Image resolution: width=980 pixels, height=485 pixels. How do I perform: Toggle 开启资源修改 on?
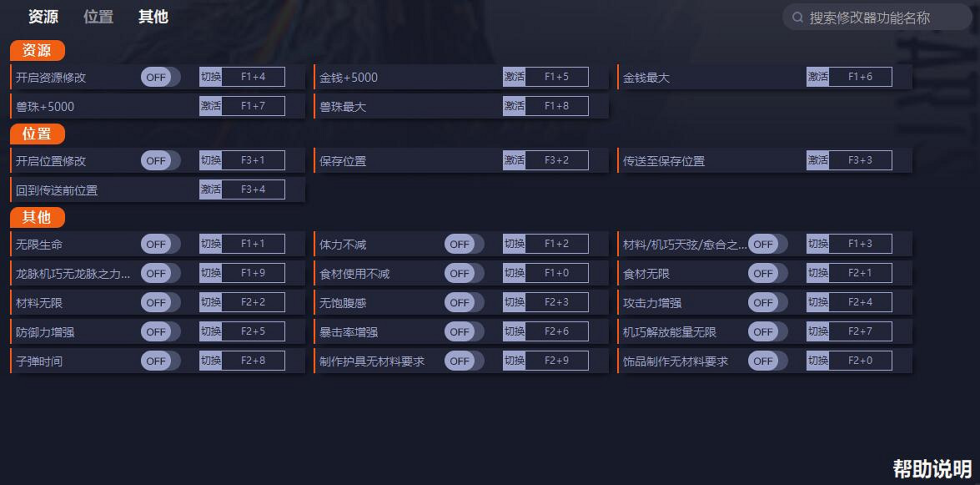pos(158,76)
